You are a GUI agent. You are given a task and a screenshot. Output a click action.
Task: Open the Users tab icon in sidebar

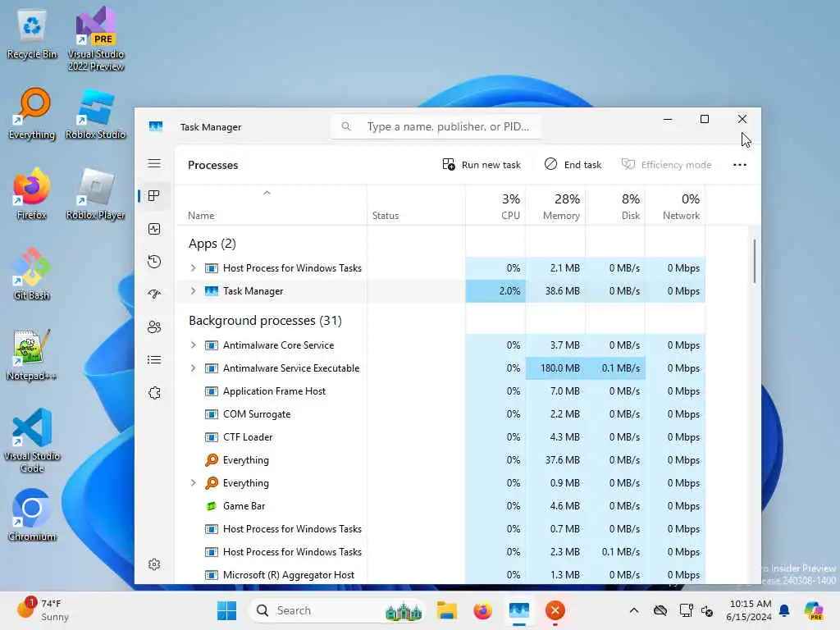pyautogui.click(x=154, y=326)
